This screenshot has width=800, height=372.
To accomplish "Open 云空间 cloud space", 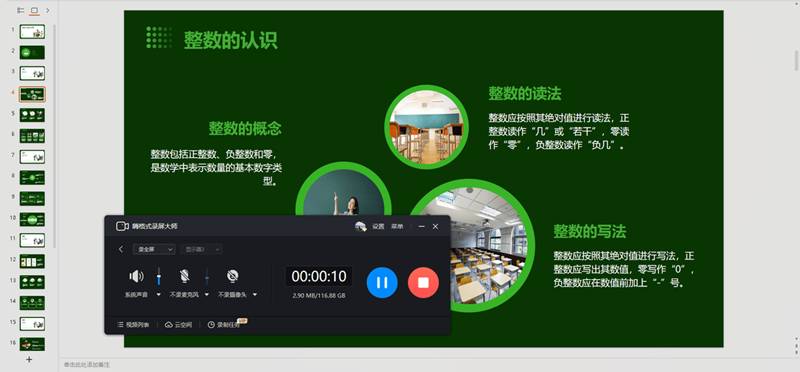I will [x=179, y=325].
